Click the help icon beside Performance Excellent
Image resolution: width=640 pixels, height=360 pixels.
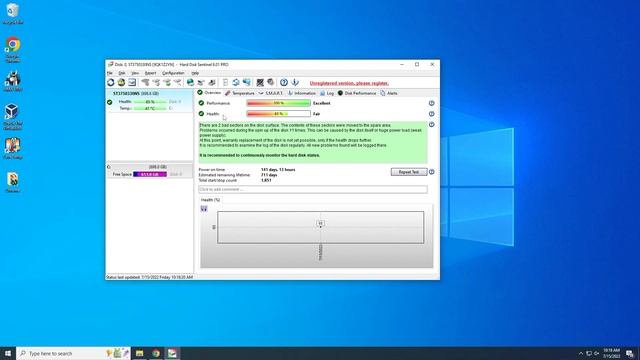(431, 103)
